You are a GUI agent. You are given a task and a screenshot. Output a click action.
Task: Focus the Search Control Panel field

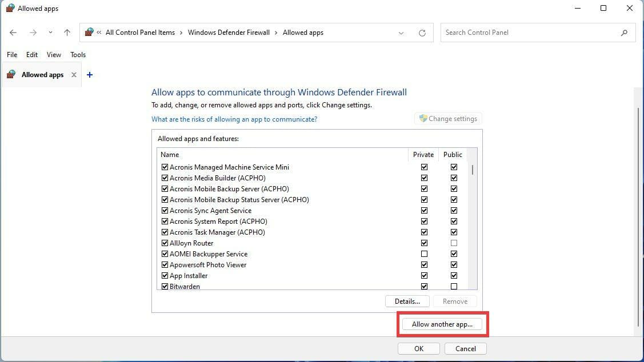tap(538, 33)
